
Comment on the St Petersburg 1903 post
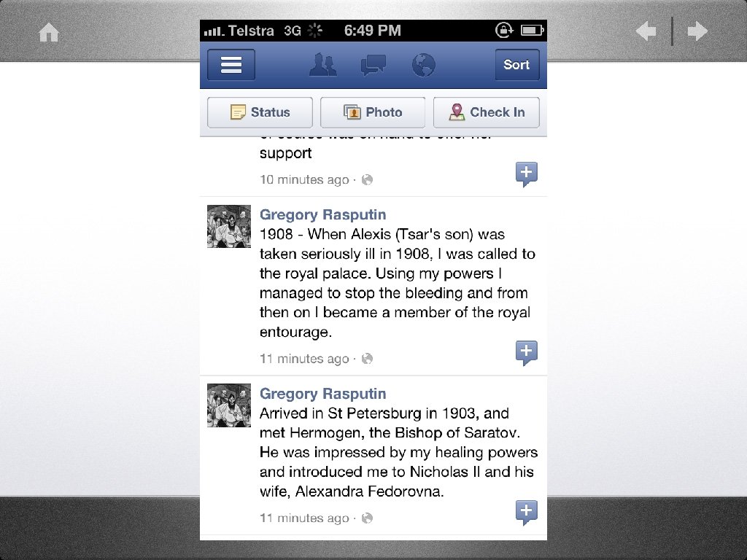527,513
